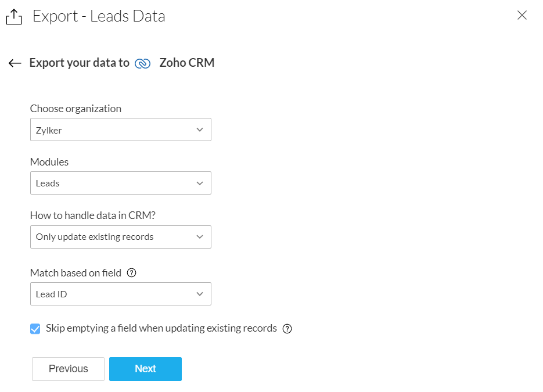
Task: Open the Modules dropdown showing Leads
Action: coord(110,183)
